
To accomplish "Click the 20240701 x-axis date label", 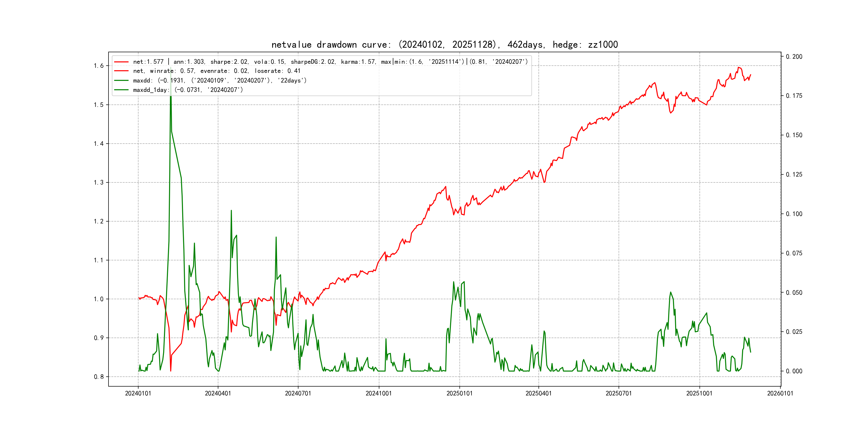I will coord(298,393).
